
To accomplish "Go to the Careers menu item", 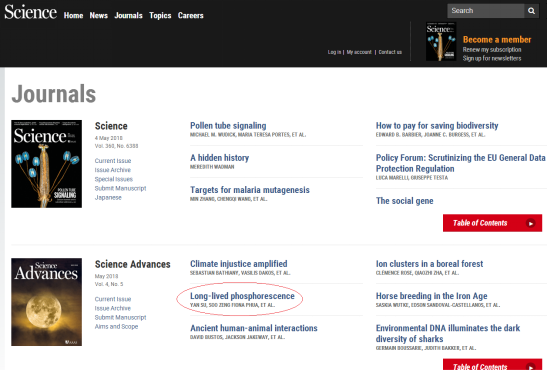I will point(190,15).
